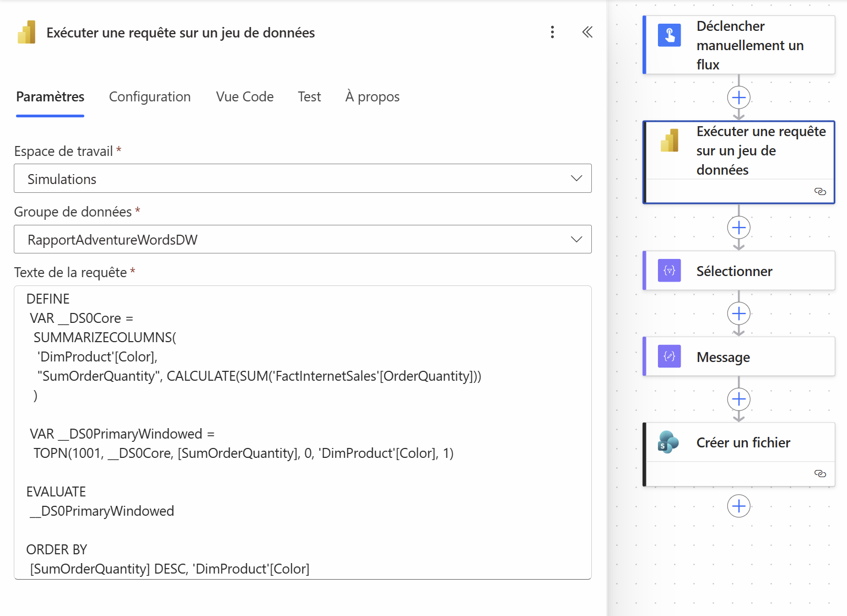Viewport: 847px width, 616px height.
Task: Switch to the Configuration tab
Action: pyautogui.click(x=150, y=97)
